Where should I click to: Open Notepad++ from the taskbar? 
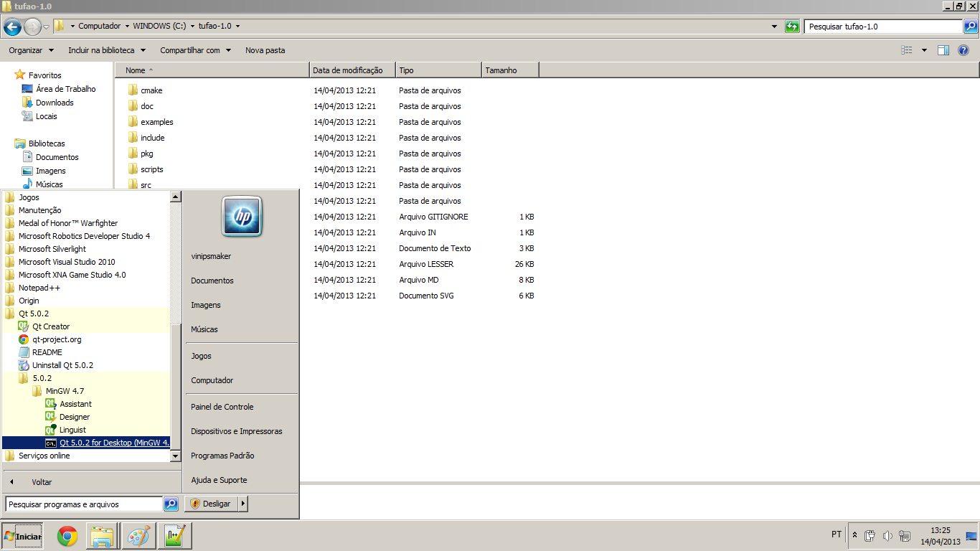point(174,536)
